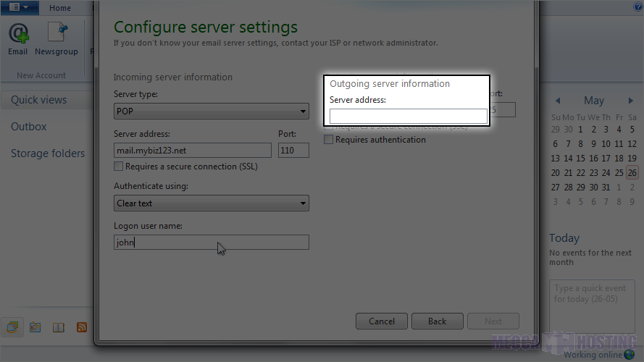The image size is (644, 362).
Task: Enable incoming Requires a secure connection (SSL)
Action: pos(119,167)
